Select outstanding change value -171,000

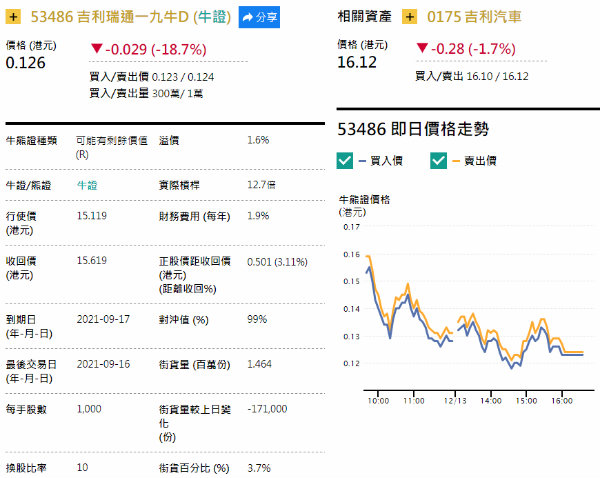pos(267,409)
